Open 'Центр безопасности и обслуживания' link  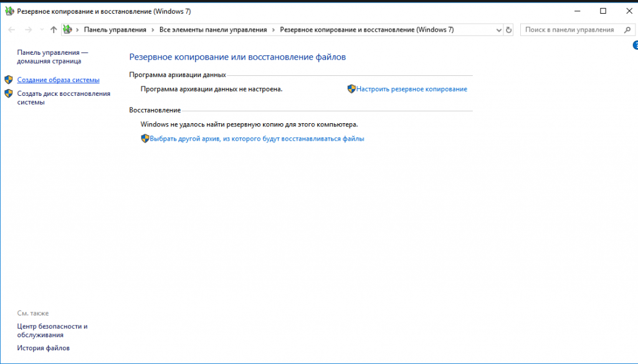52,330
